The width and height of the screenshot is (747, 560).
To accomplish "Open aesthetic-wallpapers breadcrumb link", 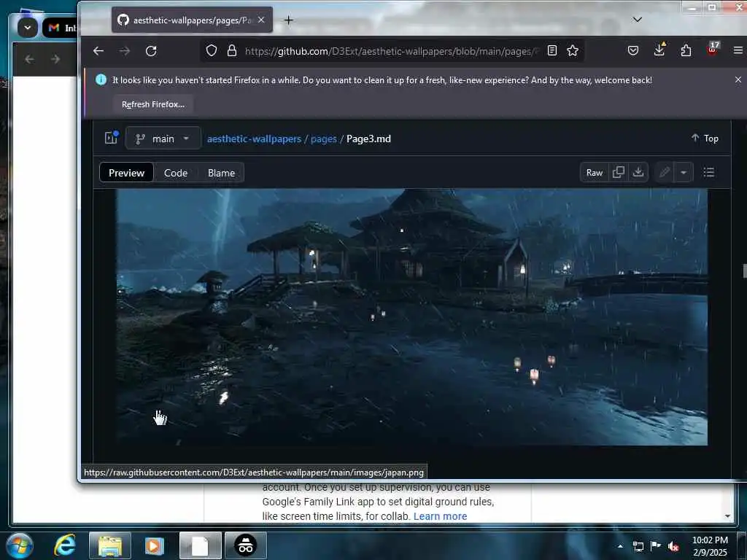I will click(x=254, y=139).
